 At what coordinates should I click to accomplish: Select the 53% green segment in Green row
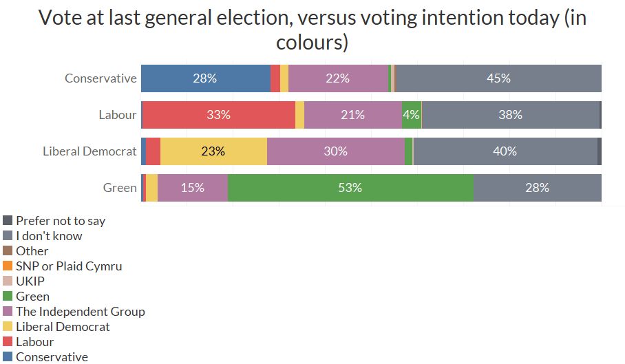350,188
